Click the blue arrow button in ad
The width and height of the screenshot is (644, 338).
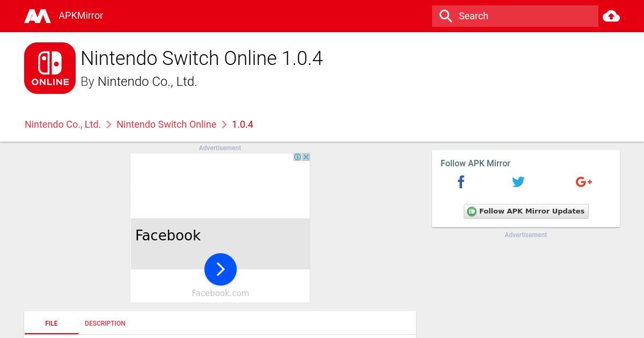[x=221, y=269]
